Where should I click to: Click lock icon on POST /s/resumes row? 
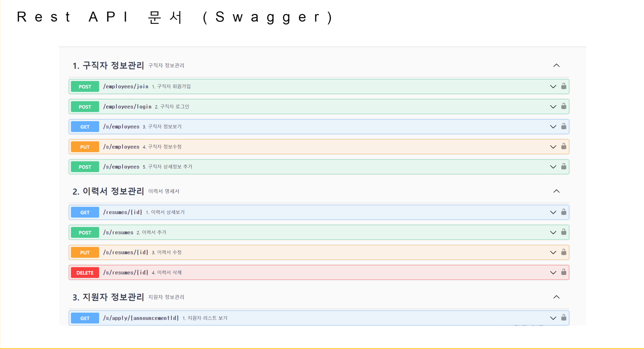(563, 232)
